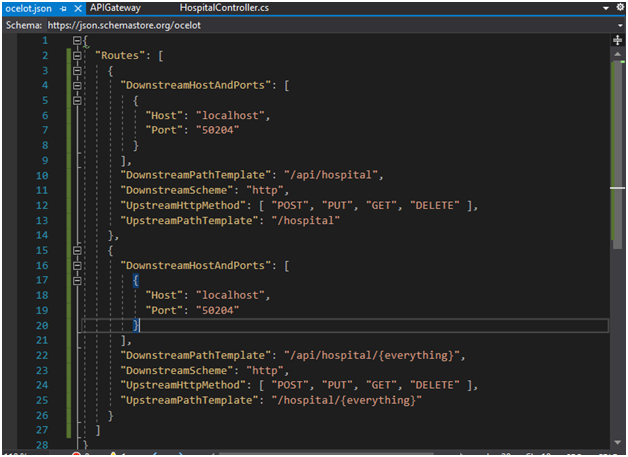The width and height of the screenshot is (628, 457).
Task: Click the "Port" key on line 19
Action: click(164, 310)
